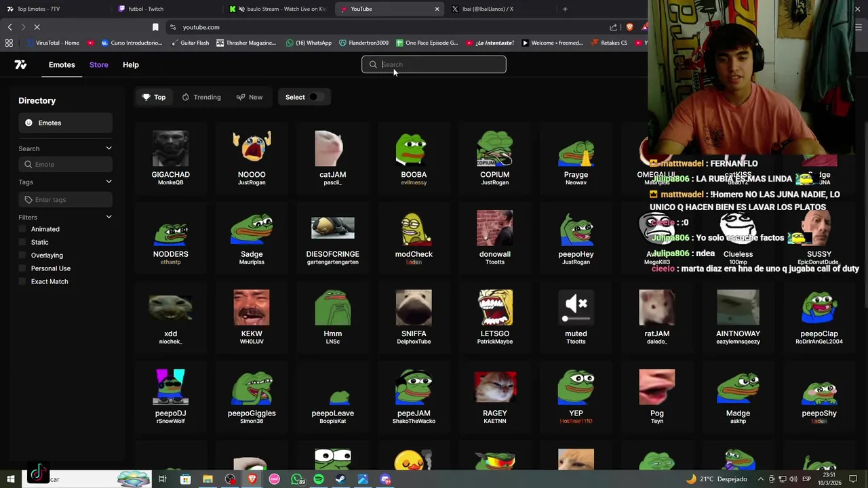Screen dimensions: 868x488
Task: Switch to Top emotes sorting
Action: pos(154,97)
